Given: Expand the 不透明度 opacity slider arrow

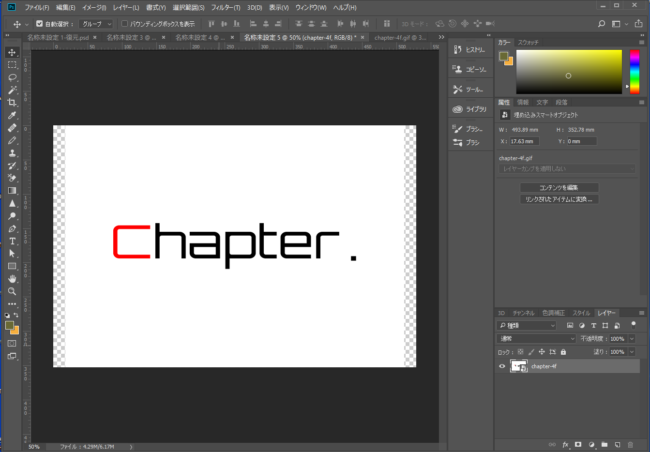Looking at the screenshot, I should pyautogui.click(x=632, y=339).
